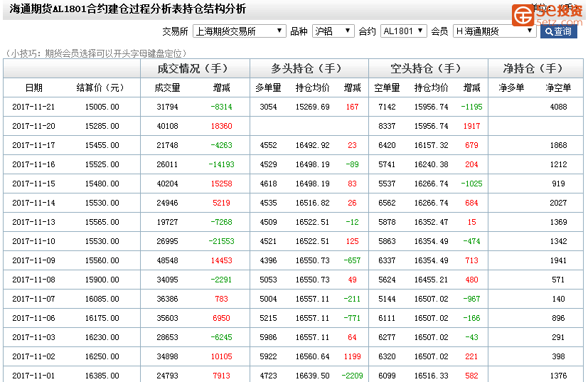Click short change value 1917

coord(471,126)
